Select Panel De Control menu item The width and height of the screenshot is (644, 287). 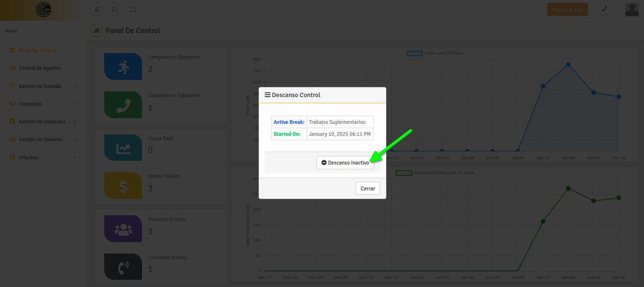coord(37,50)
